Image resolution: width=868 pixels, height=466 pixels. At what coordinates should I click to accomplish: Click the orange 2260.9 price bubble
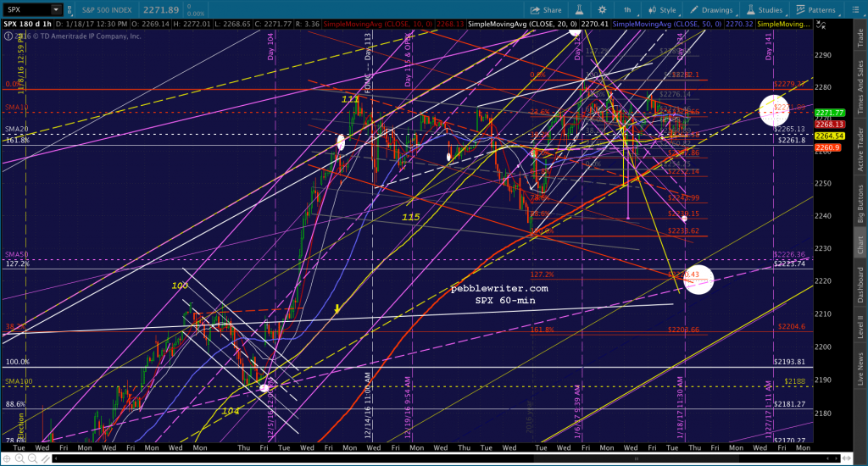click(x=827, y=147)
